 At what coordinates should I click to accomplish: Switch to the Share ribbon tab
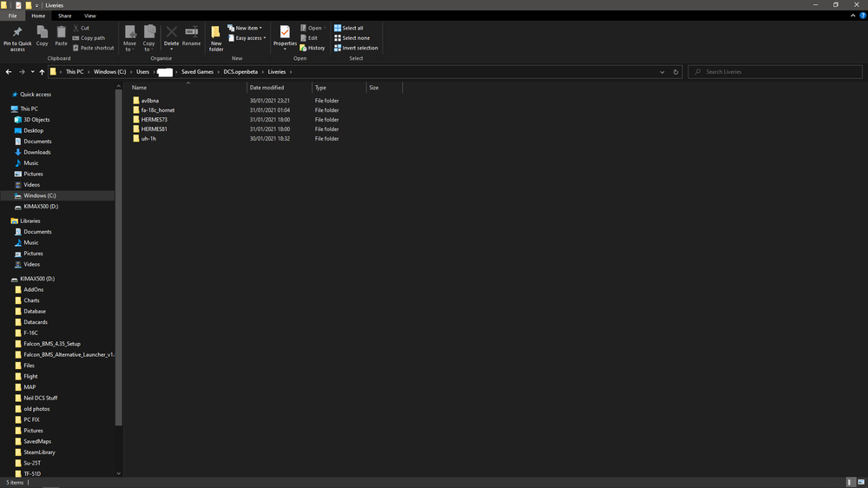(x=65, y=16)
